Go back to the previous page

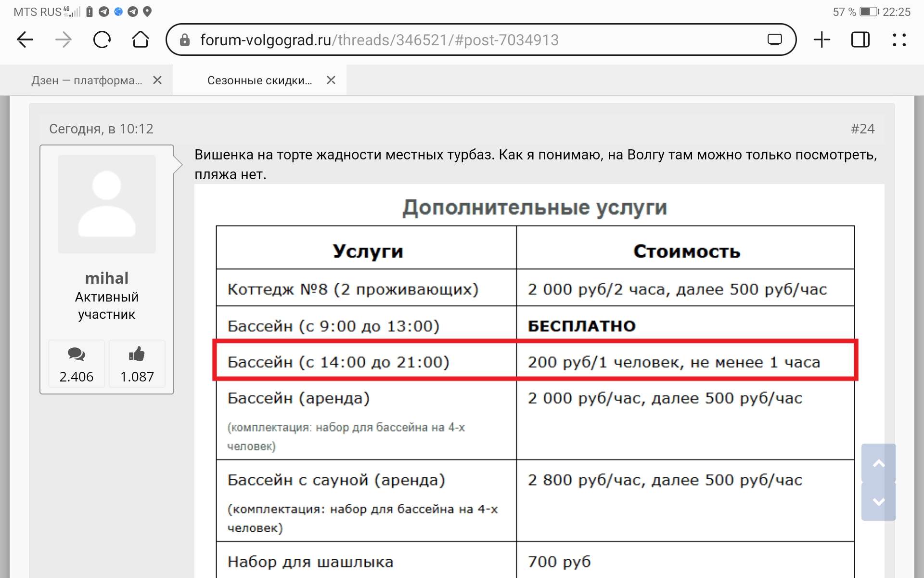pos(25,39)
